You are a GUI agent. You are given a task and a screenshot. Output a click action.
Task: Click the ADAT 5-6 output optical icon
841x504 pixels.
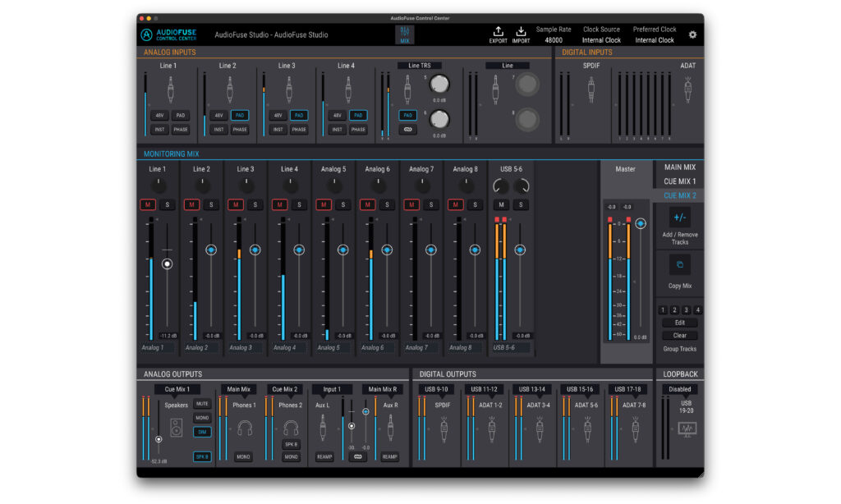pyautogui.click(x=587, y=430)
